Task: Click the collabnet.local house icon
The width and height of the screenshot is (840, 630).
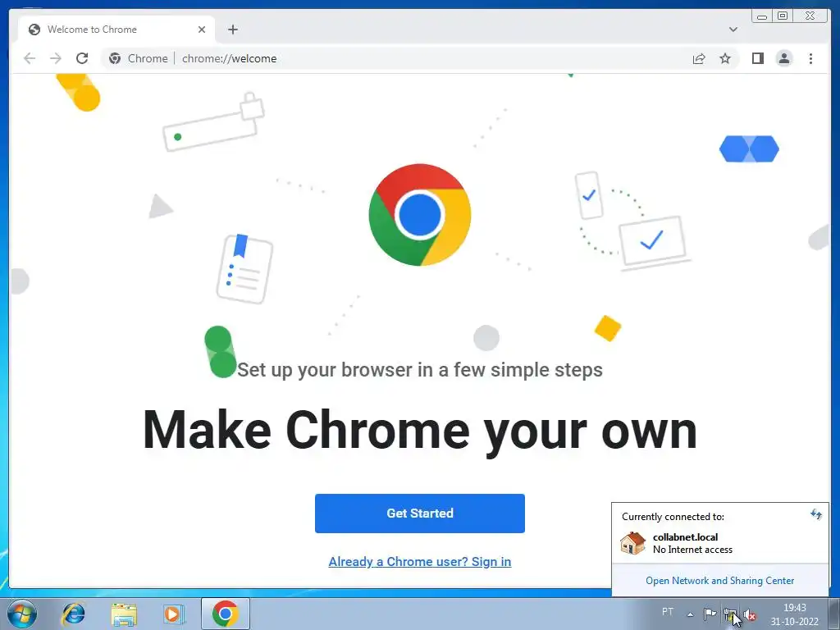Action: coord(632,543)
